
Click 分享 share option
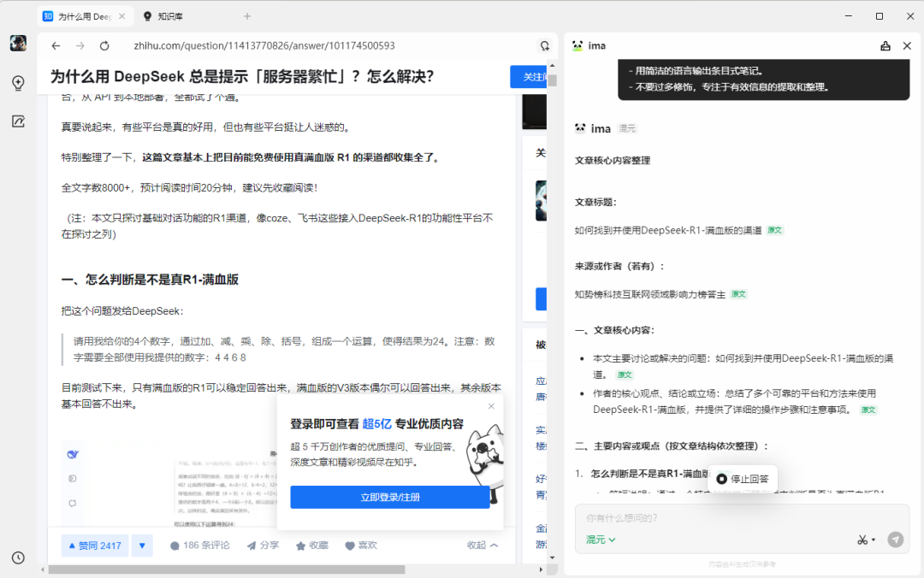tap(263, 546)
